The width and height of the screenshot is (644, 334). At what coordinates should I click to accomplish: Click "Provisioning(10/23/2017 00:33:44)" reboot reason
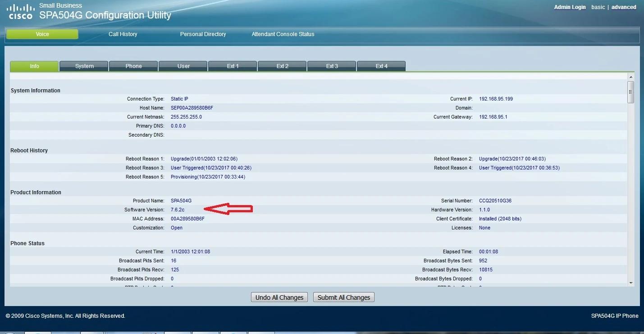coord(208,177)
